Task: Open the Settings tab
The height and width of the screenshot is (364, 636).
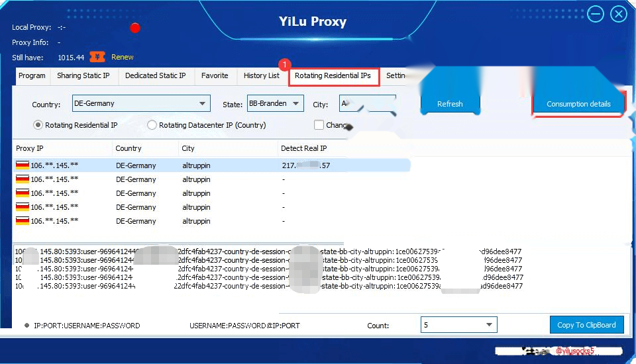Action: tap(395, 76)
